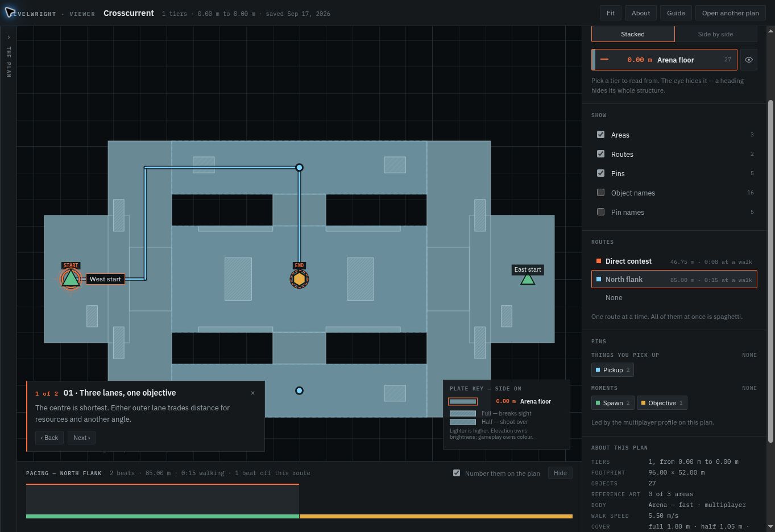Uncheck the Routes checkbox
The image size is (775, 532).
pos(600,154)
